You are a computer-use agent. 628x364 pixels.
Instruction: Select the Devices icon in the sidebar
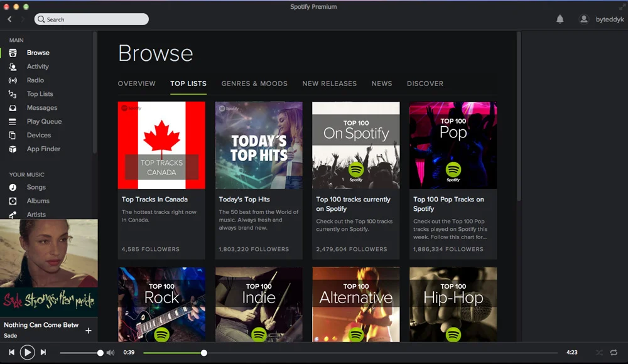[x=14, y=135]
